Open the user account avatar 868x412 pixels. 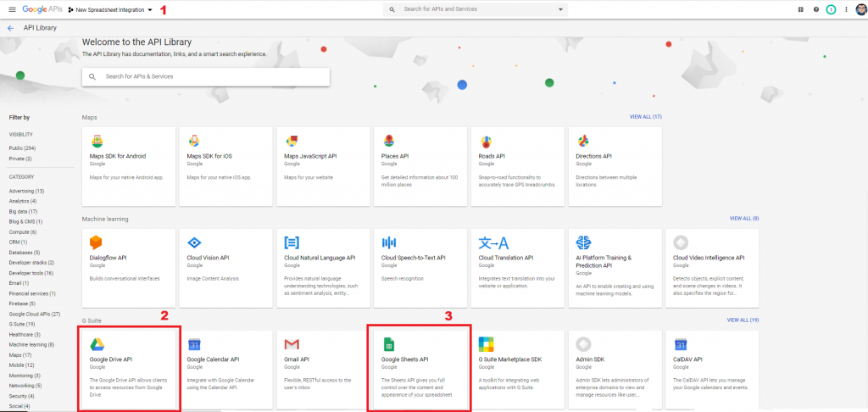(860, 9)
